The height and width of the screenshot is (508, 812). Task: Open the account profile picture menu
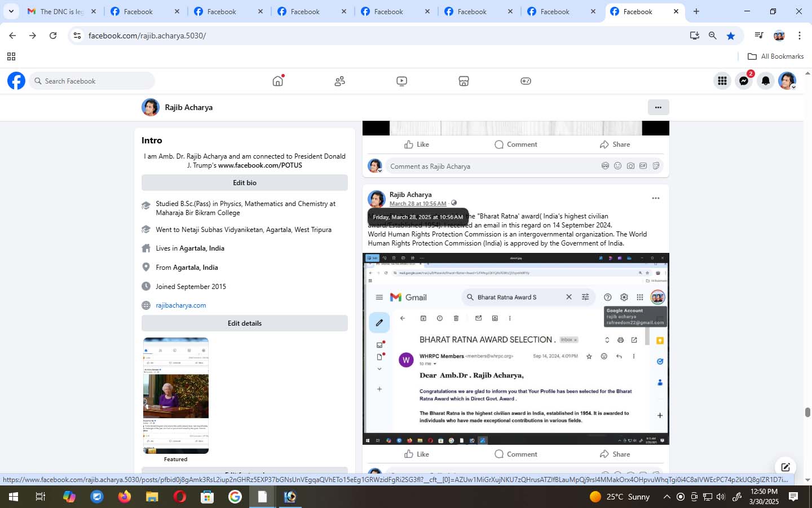click(x=787, y=81)
